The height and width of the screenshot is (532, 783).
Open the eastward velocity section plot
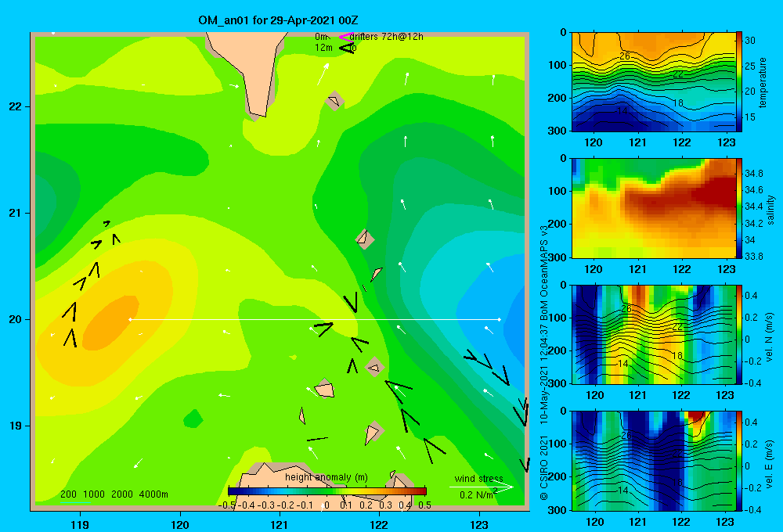653,461
